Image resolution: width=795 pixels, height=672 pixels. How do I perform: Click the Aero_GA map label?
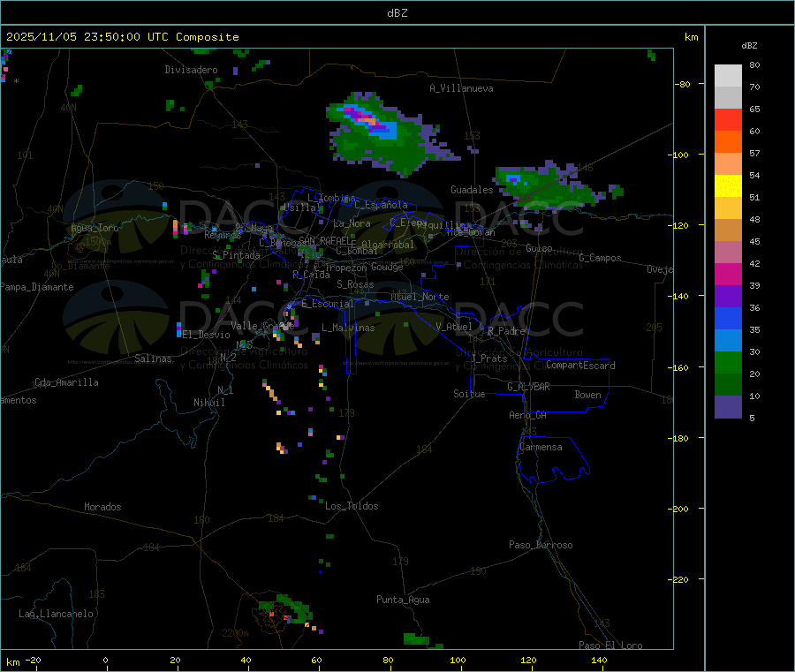(527, 415)
